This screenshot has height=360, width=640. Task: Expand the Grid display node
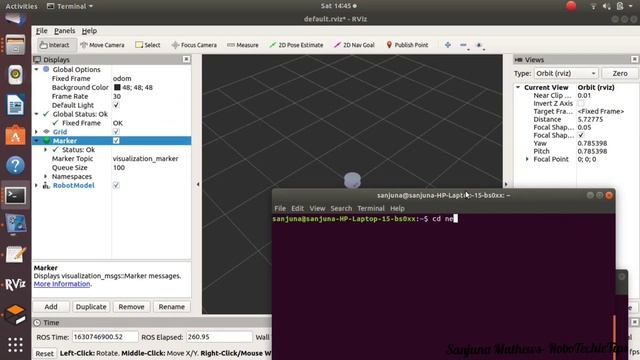pyautogui.click(x=36, y=131)
